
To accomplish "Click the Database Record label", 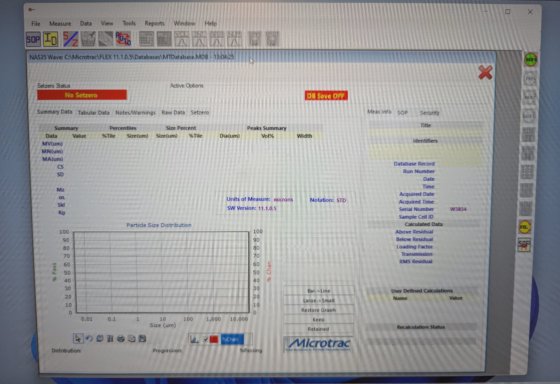I will coord(414,164).
